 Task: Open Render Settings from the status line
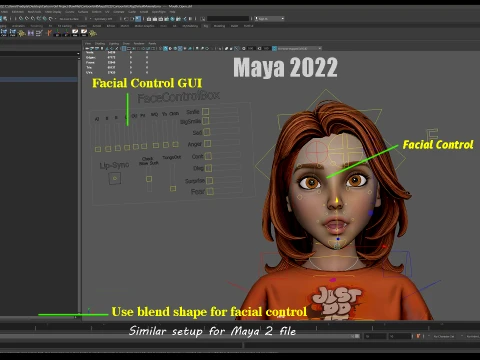tap(166, 19)
